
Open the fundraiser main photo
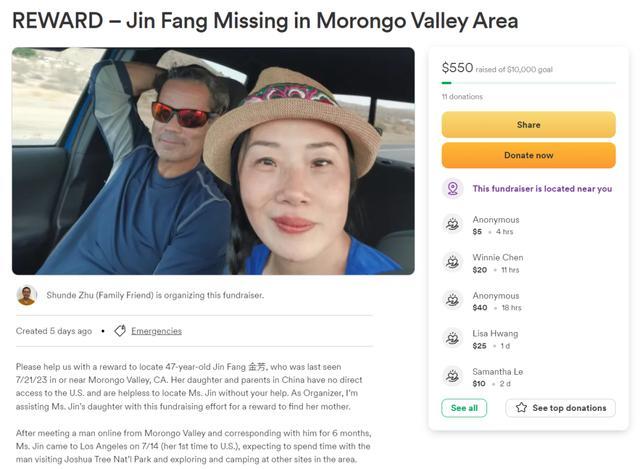click(213, 161)
